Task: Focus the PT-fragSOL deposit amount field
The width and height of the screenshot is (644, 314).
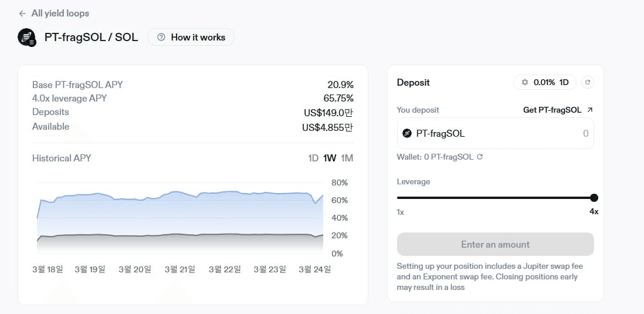Action: coord(496,133)
